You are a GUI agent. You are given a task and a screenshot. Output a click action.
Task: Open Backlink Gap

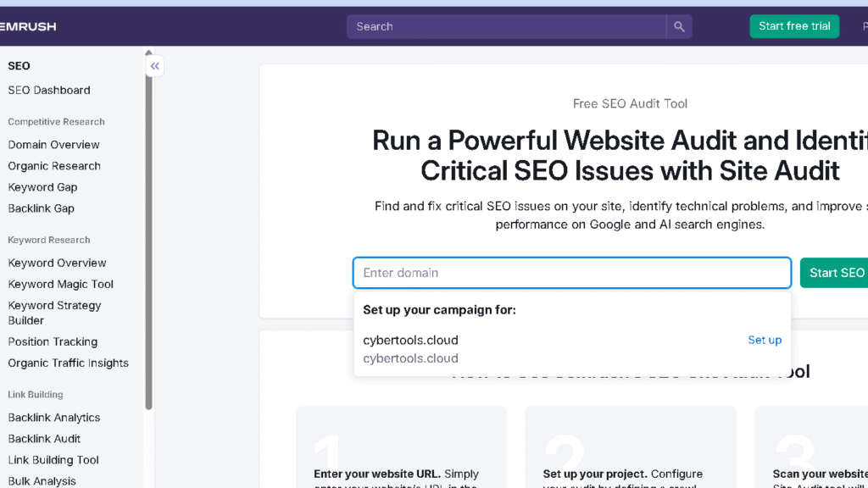click(x=41, y=208)
